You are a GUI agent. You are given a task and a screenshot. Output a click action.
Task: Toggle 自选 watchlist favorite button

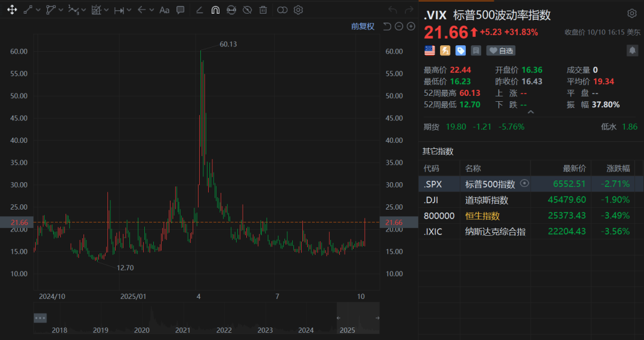point(501,51)
